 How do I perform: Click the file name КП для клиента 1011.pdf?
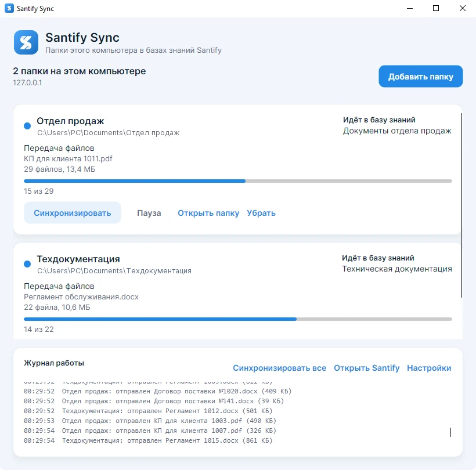point(68,159)
